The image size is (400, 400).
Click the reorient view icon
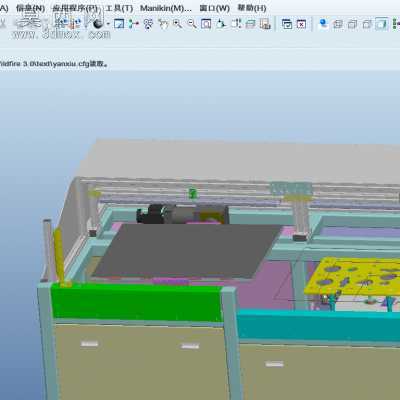click(221, 24)
